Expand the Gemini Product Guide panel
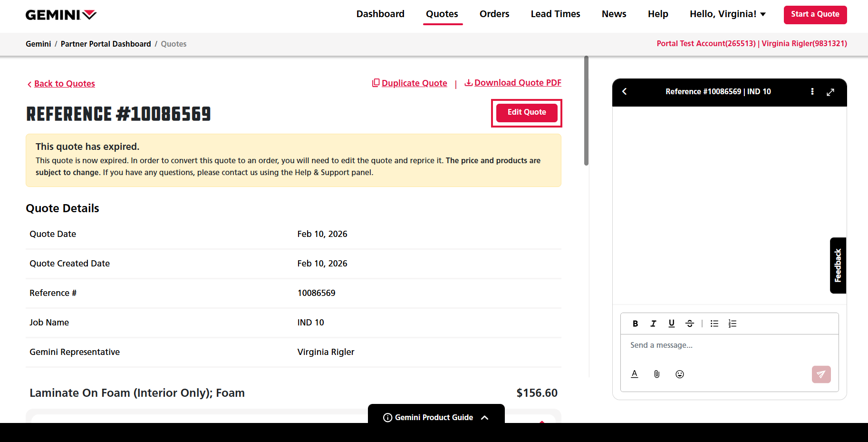Screen dimensions: 868x442 436,417
